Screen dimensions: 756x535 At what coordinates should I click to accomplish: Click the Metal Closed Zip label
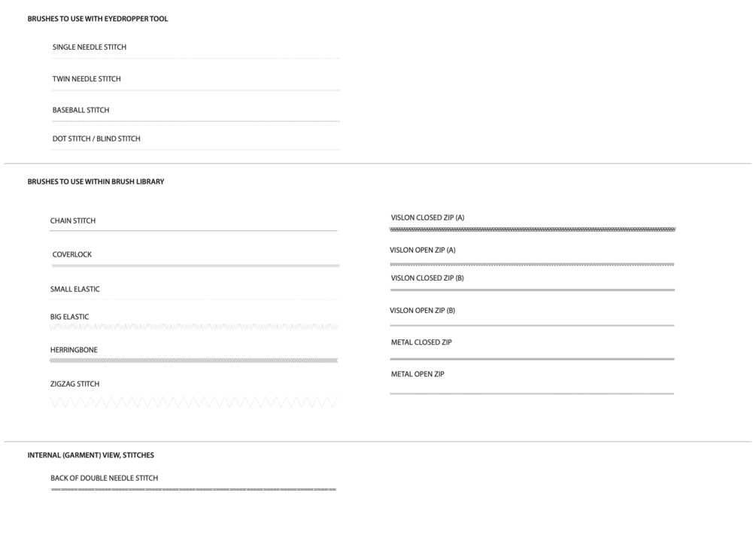[x=421, y=343]
